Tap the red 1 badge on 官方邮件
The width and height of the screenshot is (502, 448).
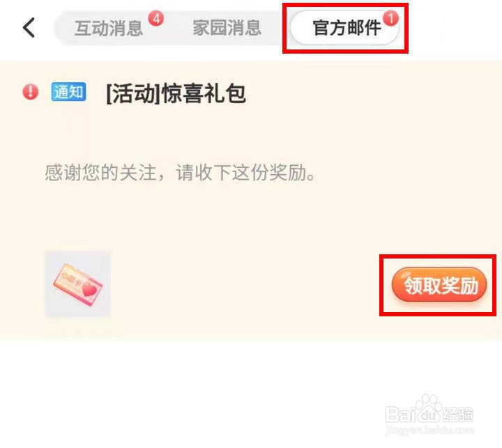(390, 18)
